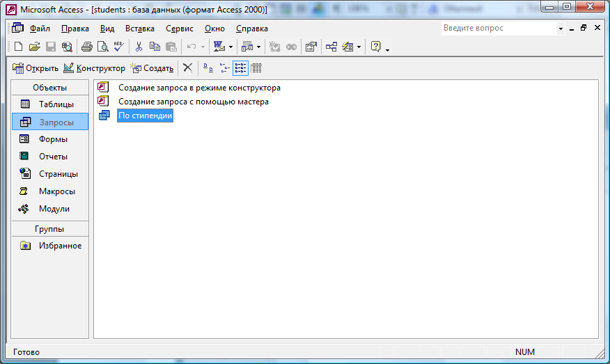Click the Analyze table icon
The height and width of the screenshot is (364, 610).
click(x=247, y=47)
